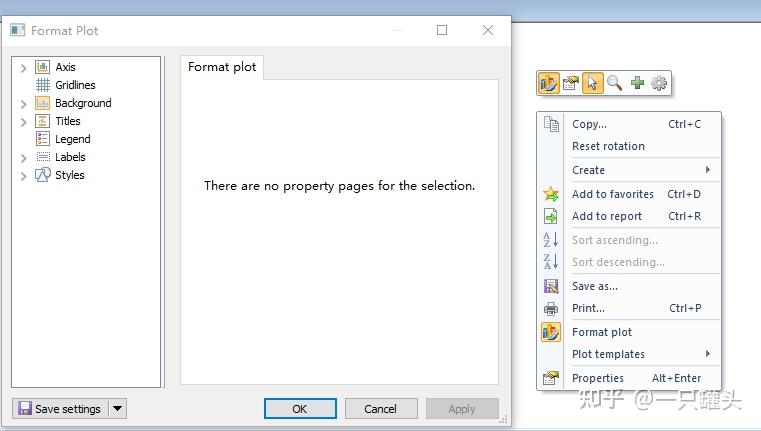Open the Save settings dropdown arrow
The image size is (761, 431).
(x=117, y=408)
